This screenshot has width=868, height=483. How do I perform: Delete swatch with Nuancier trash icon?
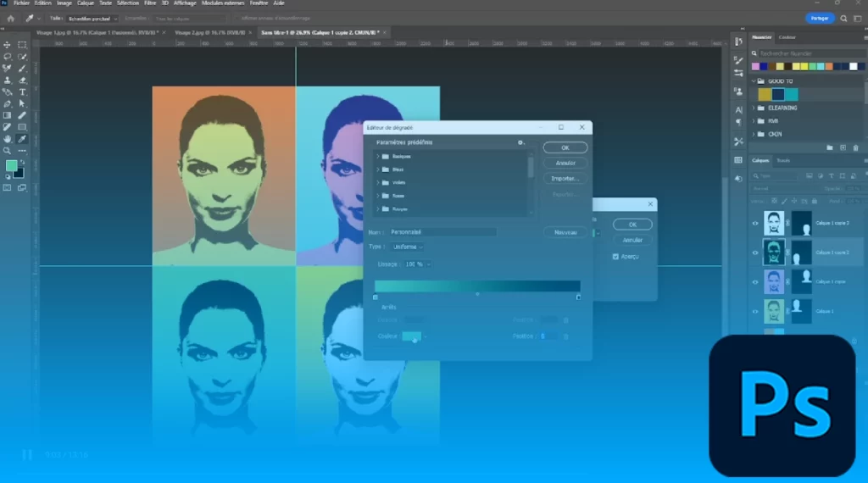[856, 147]
